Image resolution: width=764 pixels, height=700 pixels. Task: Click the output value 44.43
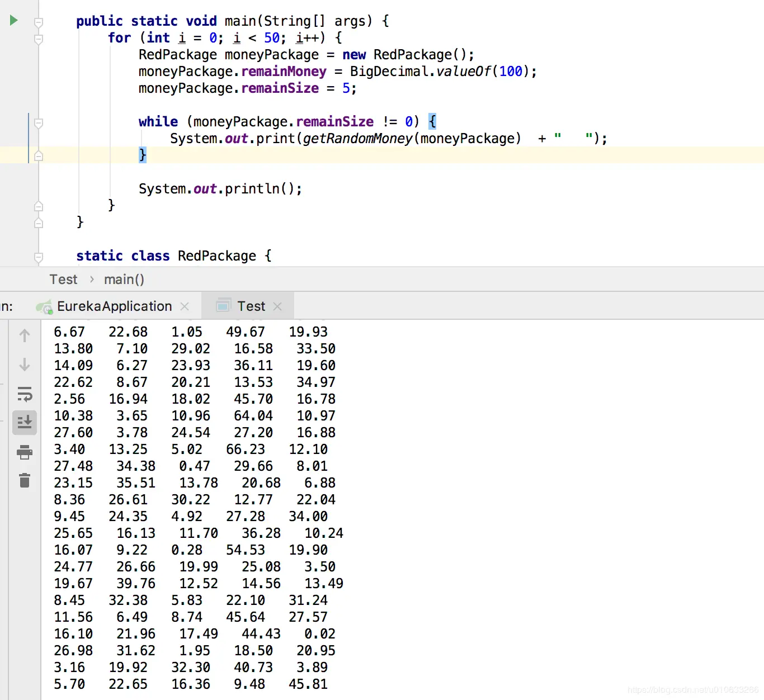pyautogui.click(x=261, y=634)
